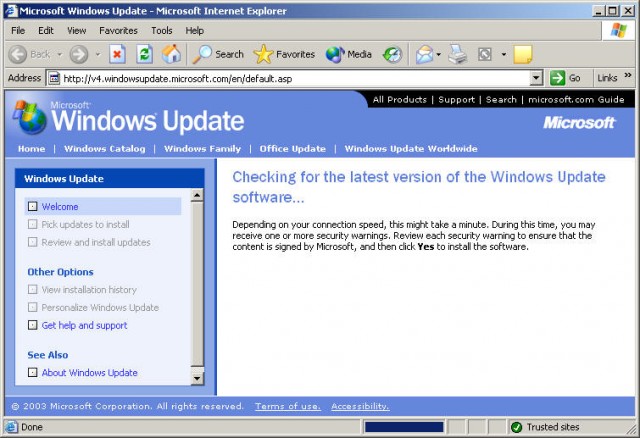Click the Links toolbar label
640x438 pixels.
point(607,78)
